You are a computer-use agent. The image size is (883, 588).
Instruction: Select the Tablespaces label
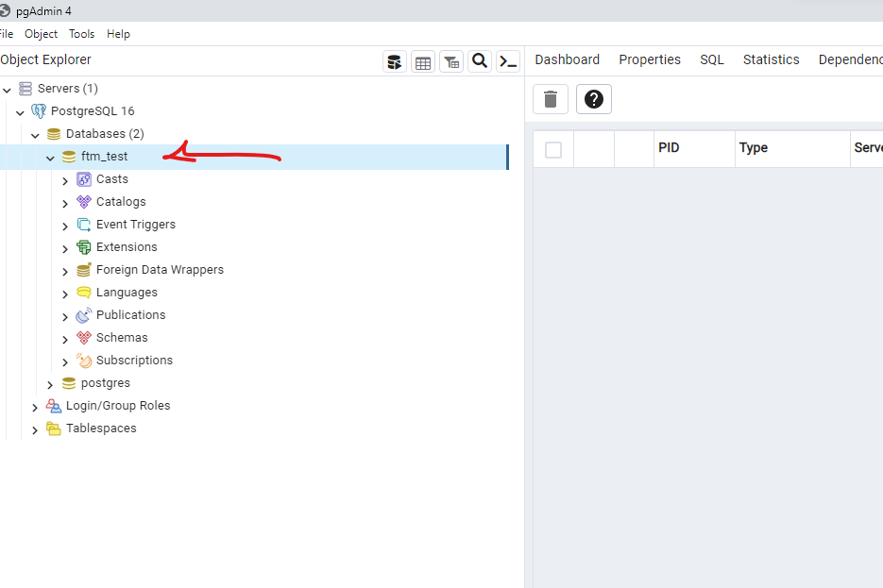pyautogui.click(x=101, y=428)
